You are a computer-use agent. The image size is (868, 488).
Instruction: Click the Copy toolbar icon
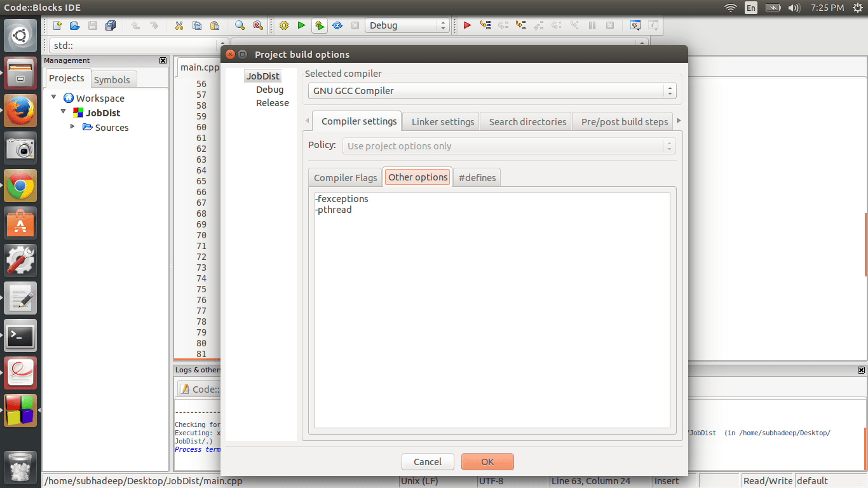click(197, 25)
